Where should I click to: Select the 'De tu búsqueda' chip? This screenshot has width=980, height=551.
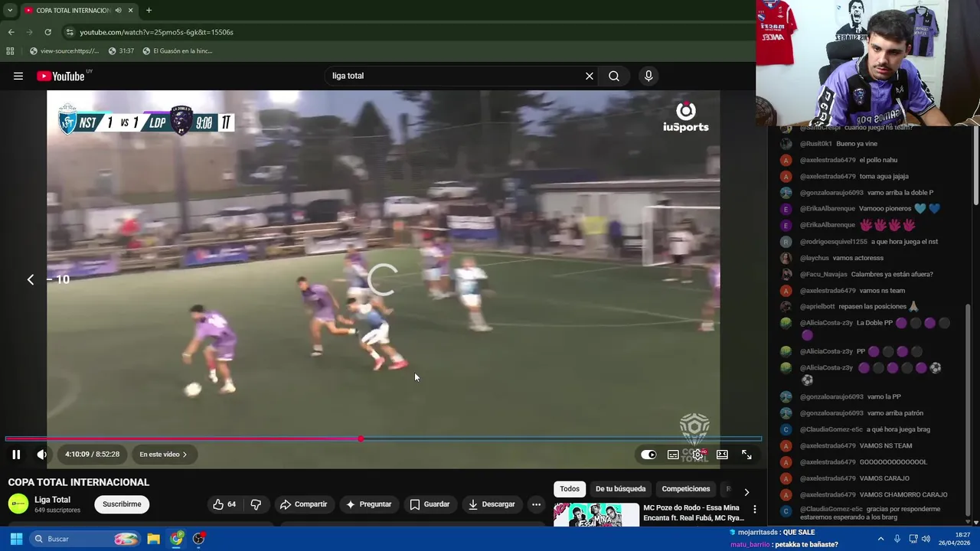click(621, 489)
